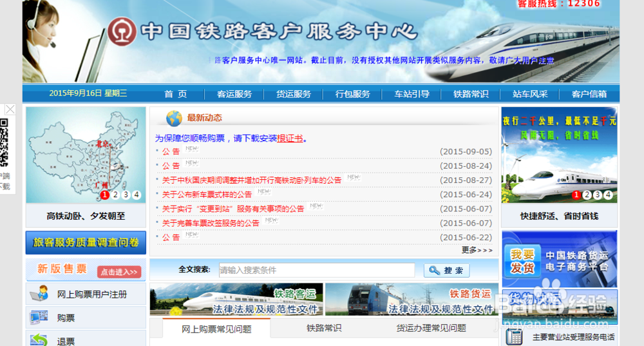Click the computer icon beside 购票

39,317
